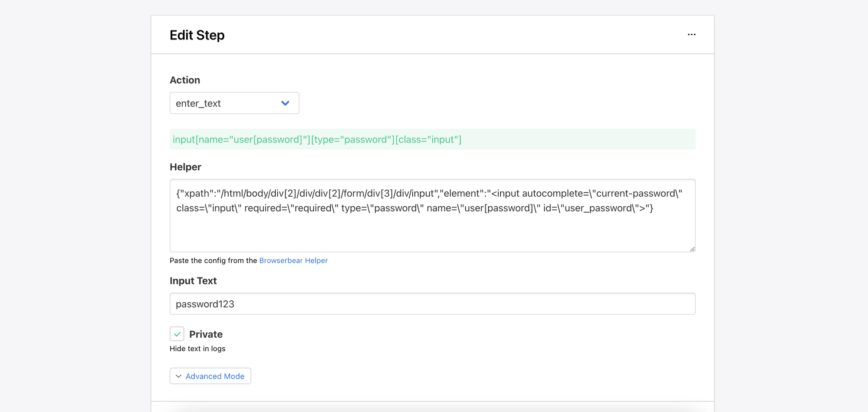Click the green checkmark in the Private box
This screenshot has height=412, width=868.
pyautogui.click(x=177, y=333)
